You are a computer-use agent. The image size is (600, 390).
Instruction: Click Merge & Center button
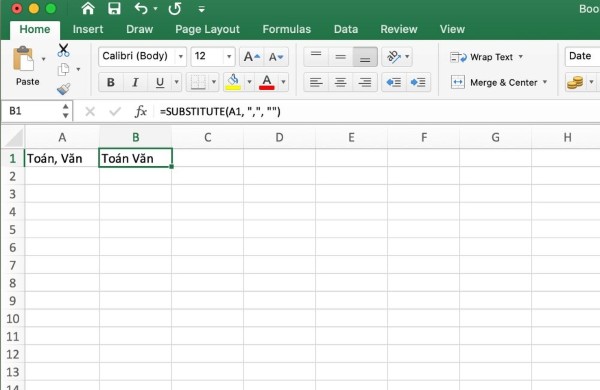coord(494,82)
